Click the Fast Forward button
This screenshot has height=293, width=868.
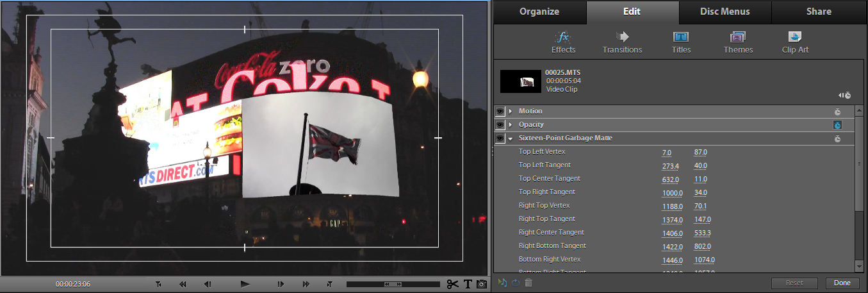[x=306, y=284]
